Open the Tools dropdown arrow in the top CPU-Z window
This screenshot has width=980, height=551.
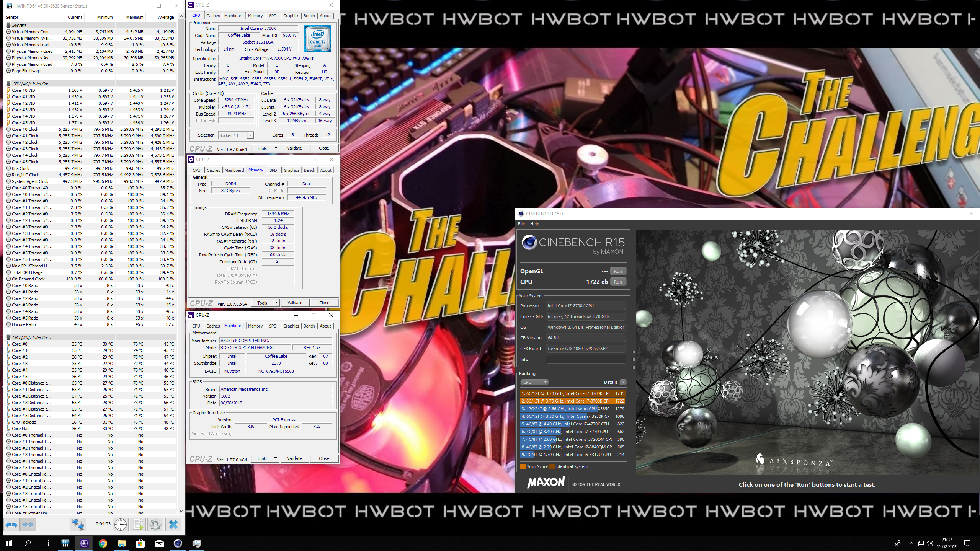pyautogui.click(x=275, y=148)
